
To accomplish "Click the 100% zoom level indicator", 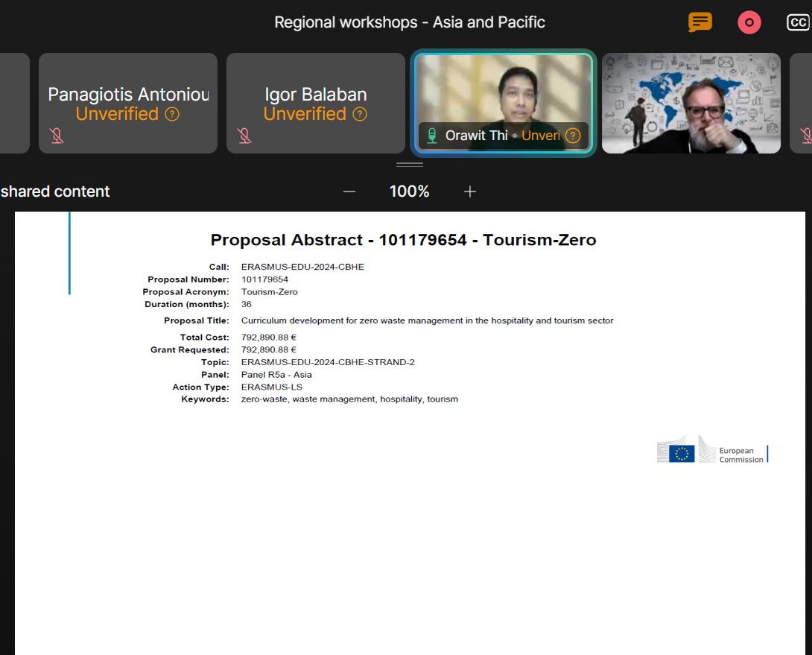I will (409, 192).
